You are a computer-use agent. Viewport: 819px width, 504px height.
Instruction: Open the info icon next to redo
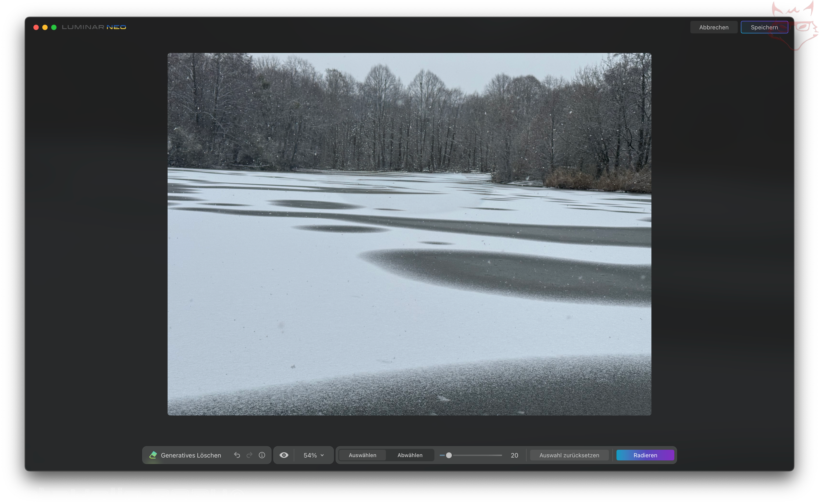point(262,455)
